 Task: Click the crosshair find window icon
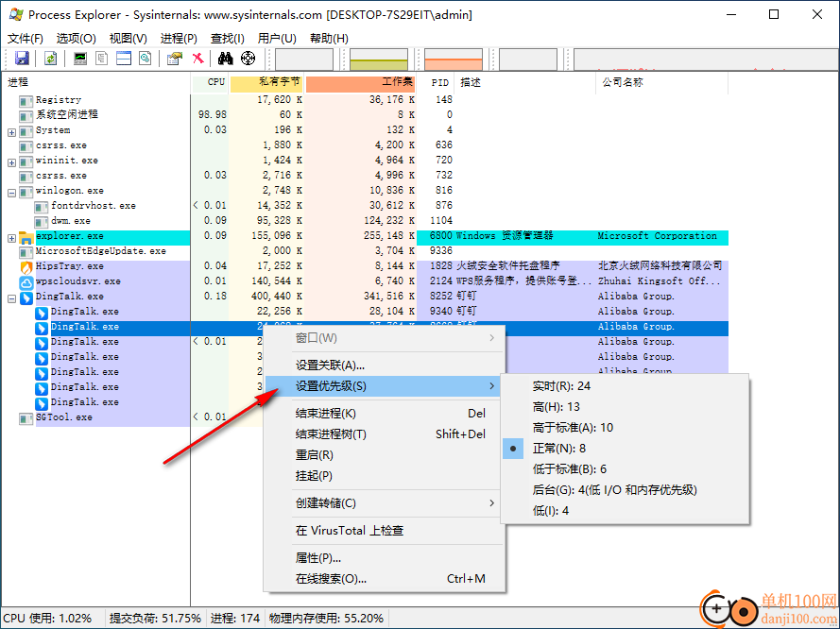click(x=249, y=59)
